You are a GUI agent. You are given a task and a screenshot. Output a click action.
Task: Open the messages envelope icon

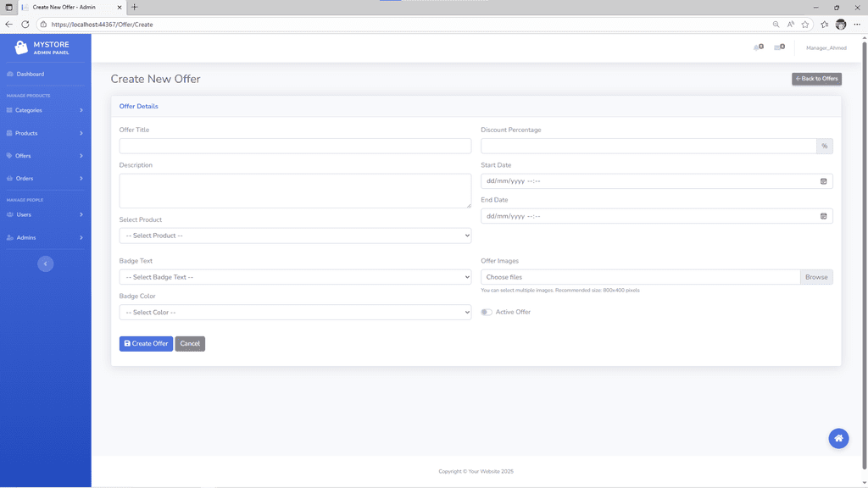[779, 47]
